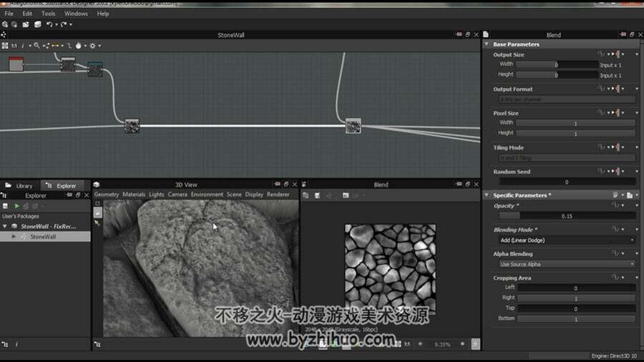Viewport: 644px width, 362px height.
Task: Open the Geometry menu in 3D View
Action: 107,195
